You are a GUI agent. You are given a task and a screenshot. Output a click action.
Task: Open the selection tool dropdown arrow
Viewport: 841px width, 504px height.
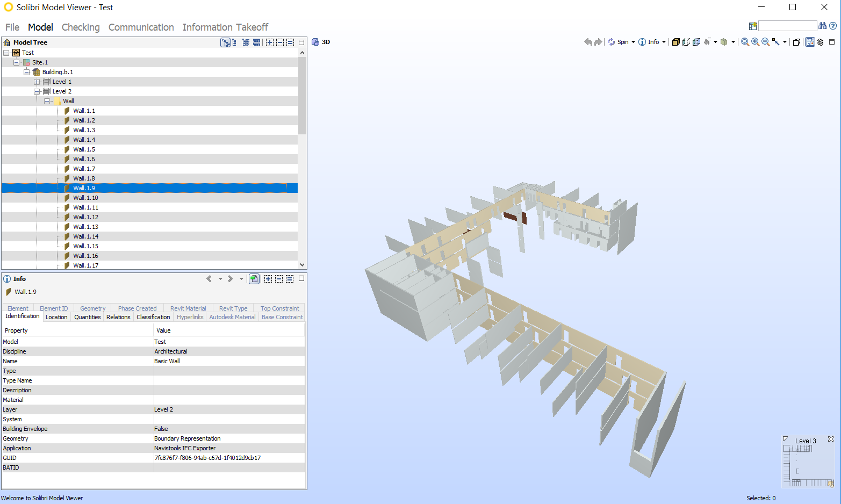(785, 41)
